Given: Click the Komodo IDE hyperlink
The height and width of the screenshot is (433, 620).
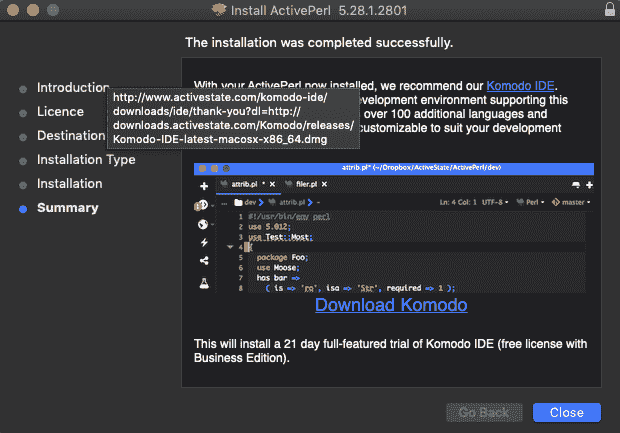Looking at the screenshot, I should point(521,86).
